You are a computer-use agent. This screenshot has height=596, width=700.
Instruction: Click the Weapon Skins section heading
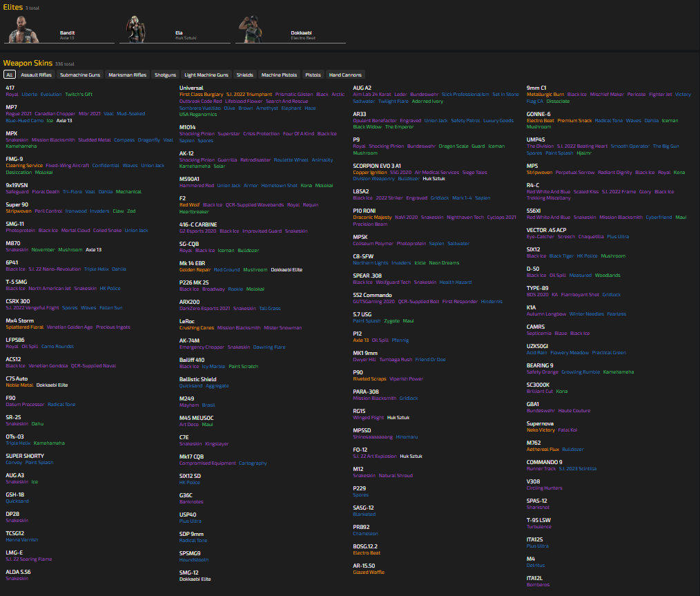[x=27, y=63]
